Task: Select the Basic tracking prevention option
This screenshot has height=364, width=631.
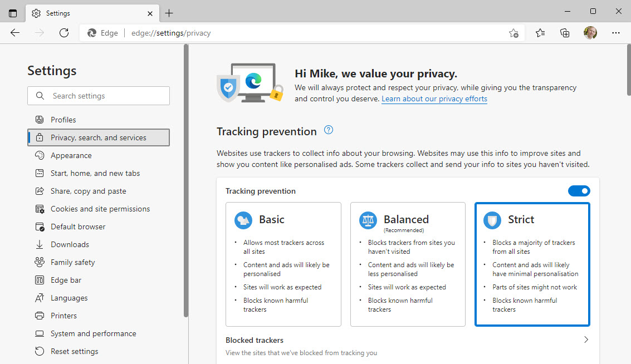Action: click(x=283, y=264)
